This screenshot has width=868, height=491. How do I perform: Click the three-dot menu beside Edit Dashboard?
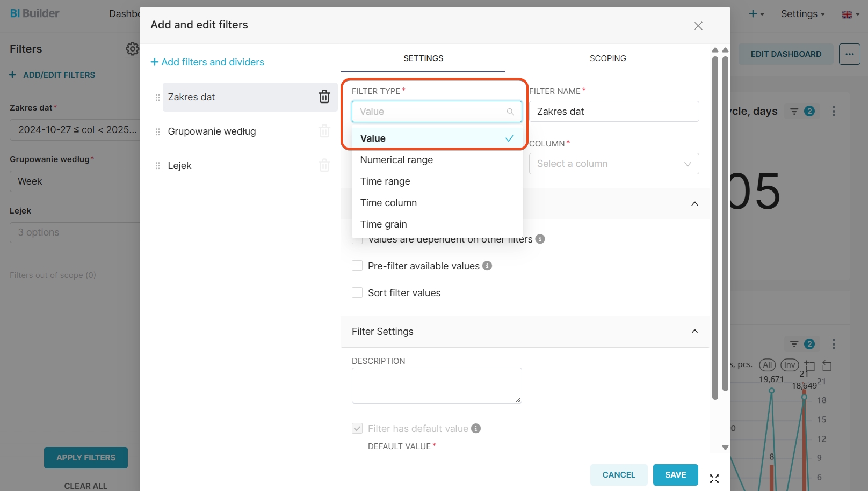click(849, 54)
